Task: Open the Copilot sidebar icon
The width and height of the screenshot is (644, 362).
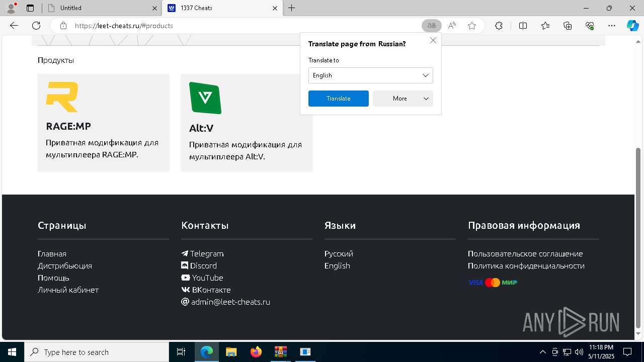Action: (x=632, y=26)
